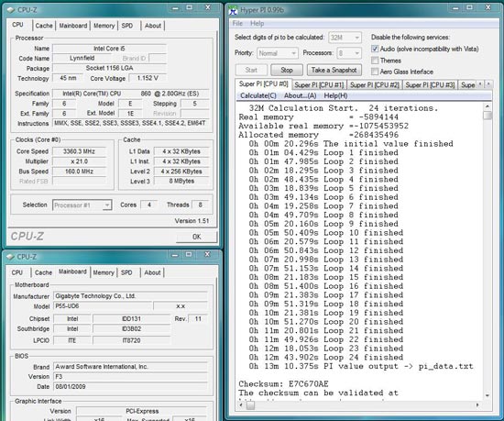Open the Priority dropdown showing Normal
504x421 pixels.
[x=277, y=53]
